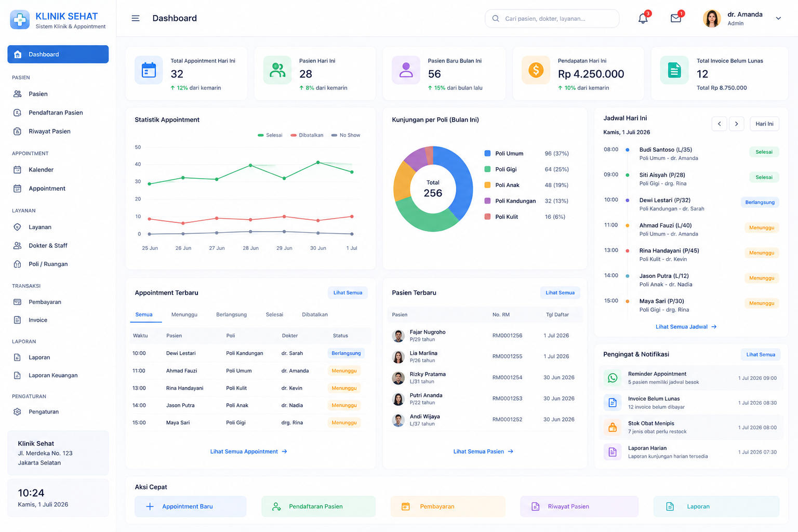
Task: Open the mail envelope icon
Action: (676, 18)
